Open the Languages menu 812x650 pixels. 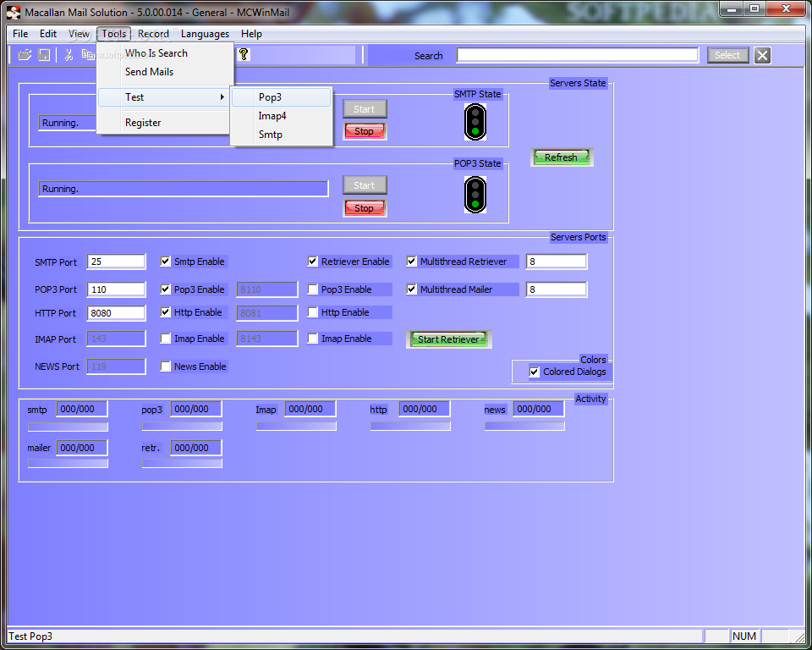[205, 34]
